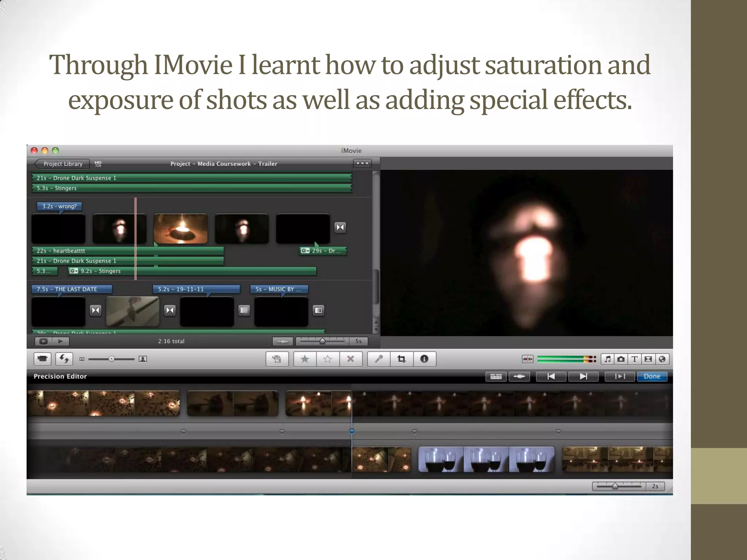The height and width of the screenshot is (560, 747).
Task: Select the top '21s – Drone Dark Suspense 1' track
Action: 192,178
